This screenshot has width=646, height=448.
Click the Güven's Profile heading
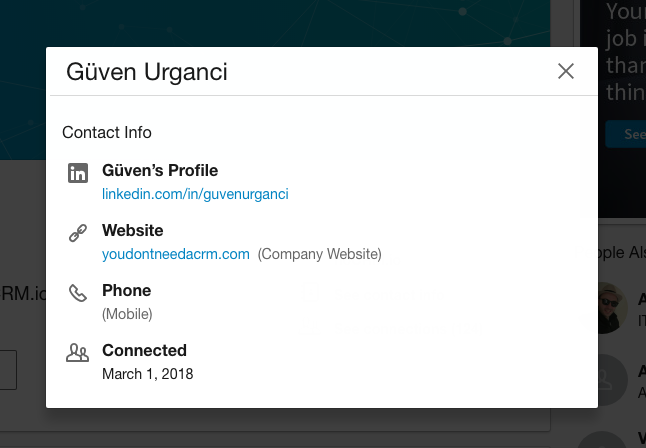point(160,170)
